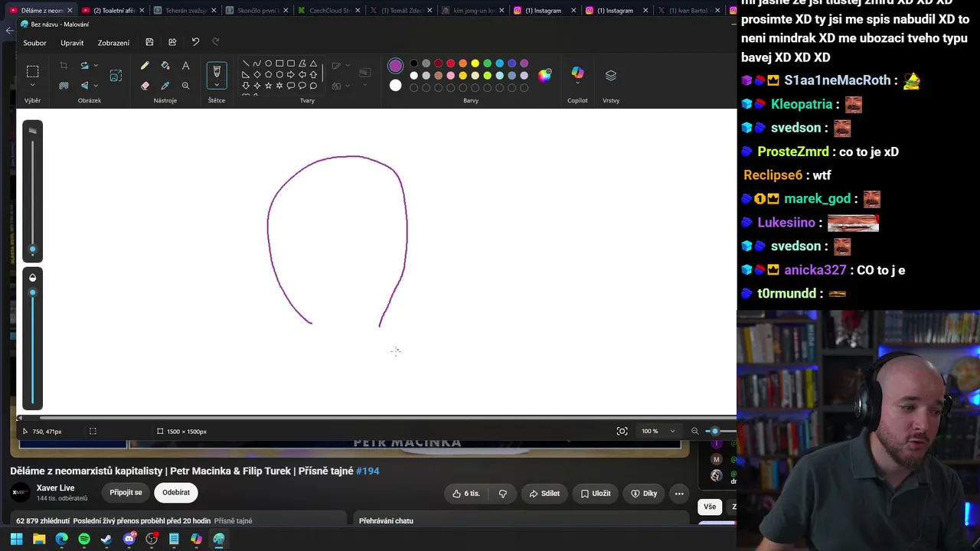
Task: Open the Zobrazení menu
Action: point(113,43)
